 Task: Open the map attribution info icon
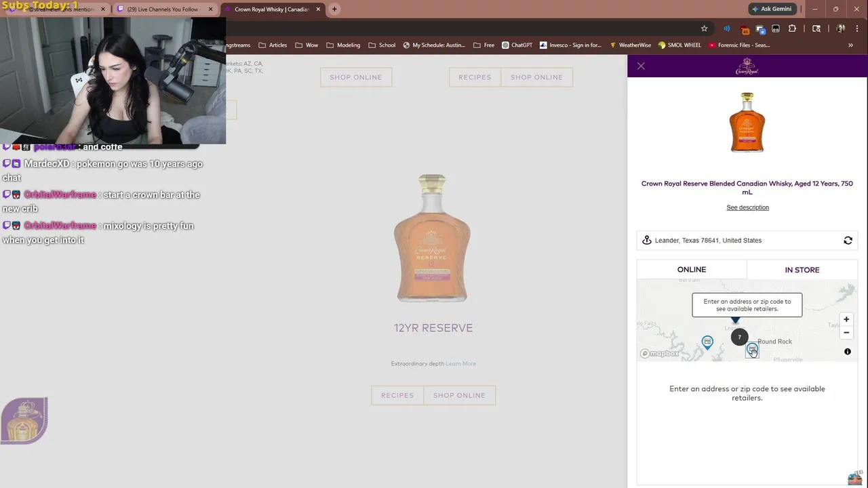848,352
